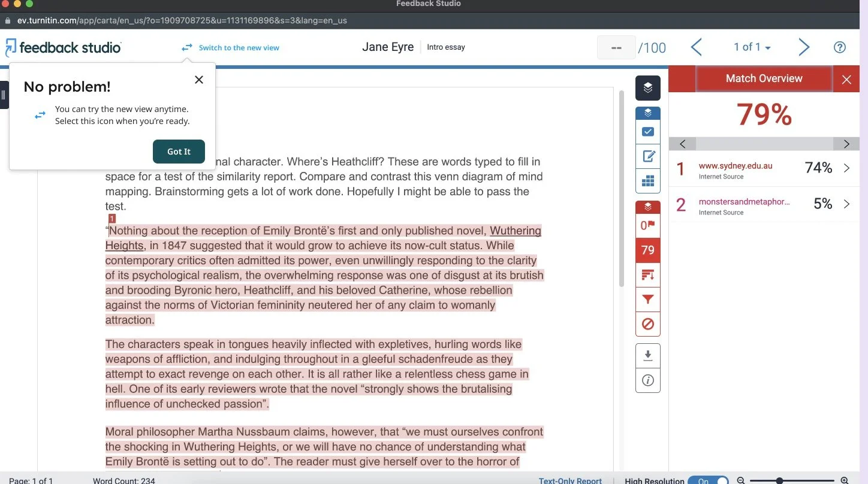Open the Text-Only Report link
Image resolution: width=868 pixels, height=484 pixels.
(x=570, y=480)
